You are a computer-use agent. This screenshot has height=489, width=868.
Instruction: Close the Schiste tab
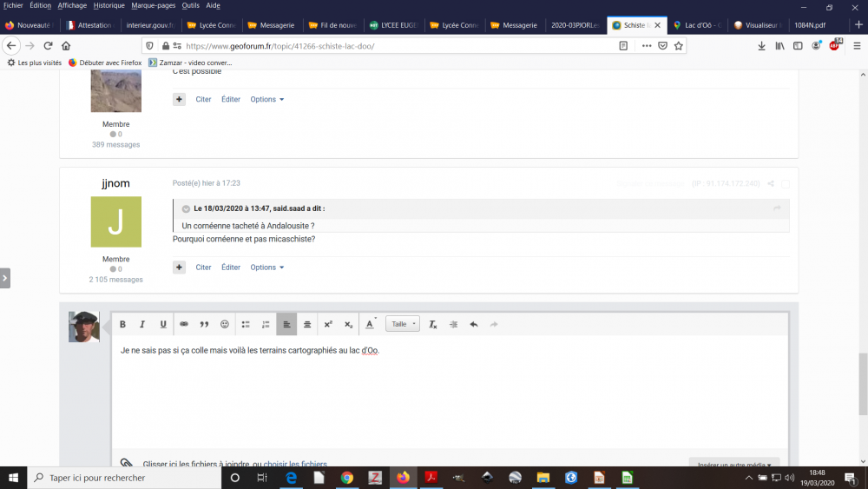[x=658, y=25]
